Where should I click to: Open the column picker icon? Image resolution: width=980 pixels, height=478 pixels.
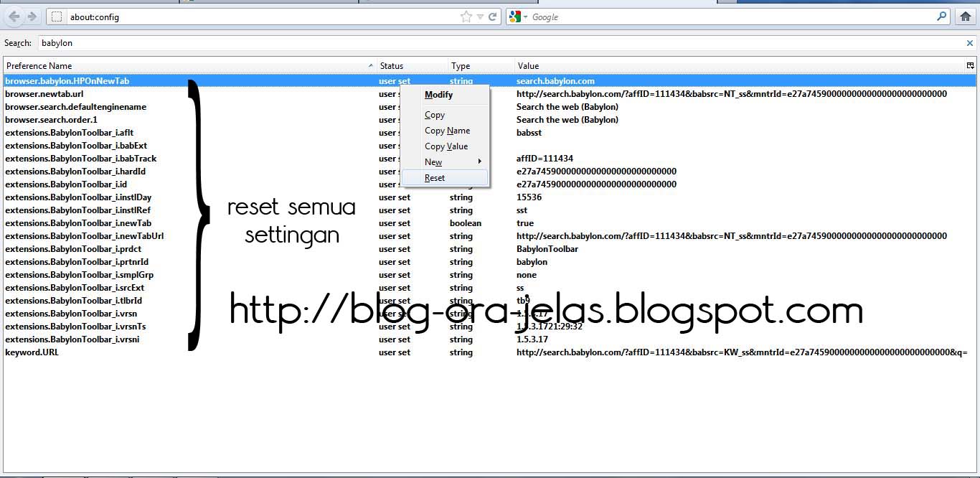(970, 65)
